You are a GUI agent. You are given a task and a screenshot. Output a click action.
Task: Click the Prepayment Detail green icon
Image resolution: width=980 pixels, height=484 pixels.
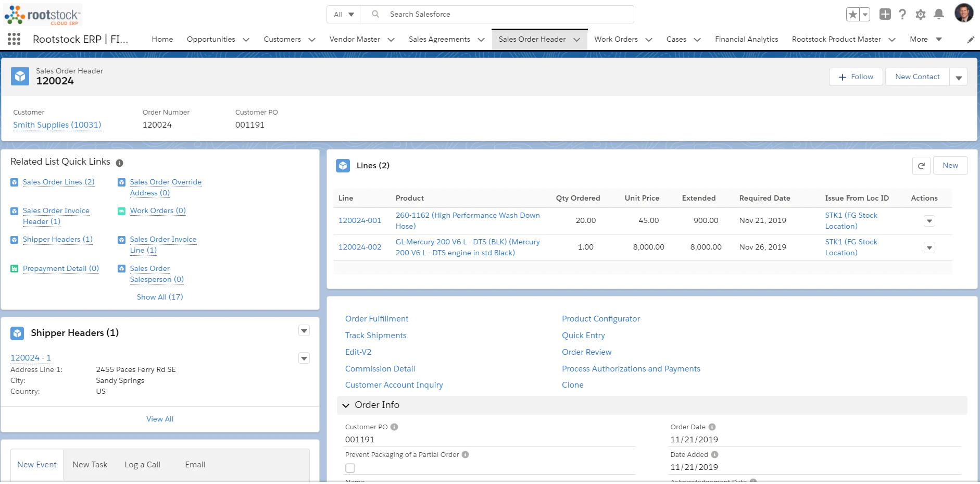pos(14,268)
